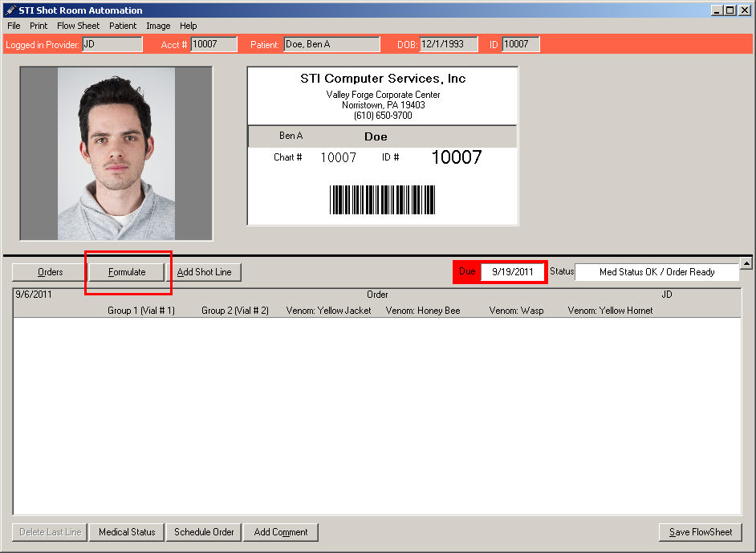The height and width of the screenshot is (553, 756).
Task: Open the Image menu
Action: tap(158, 26)
